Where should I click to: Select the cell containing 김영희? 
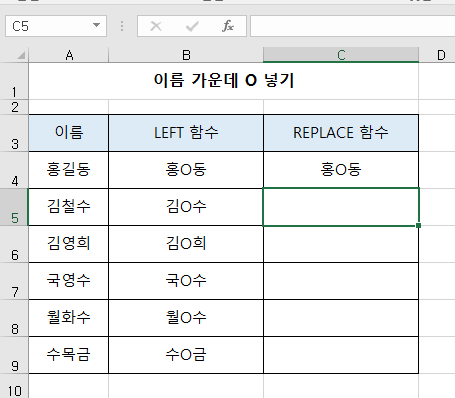click(69, 244)
